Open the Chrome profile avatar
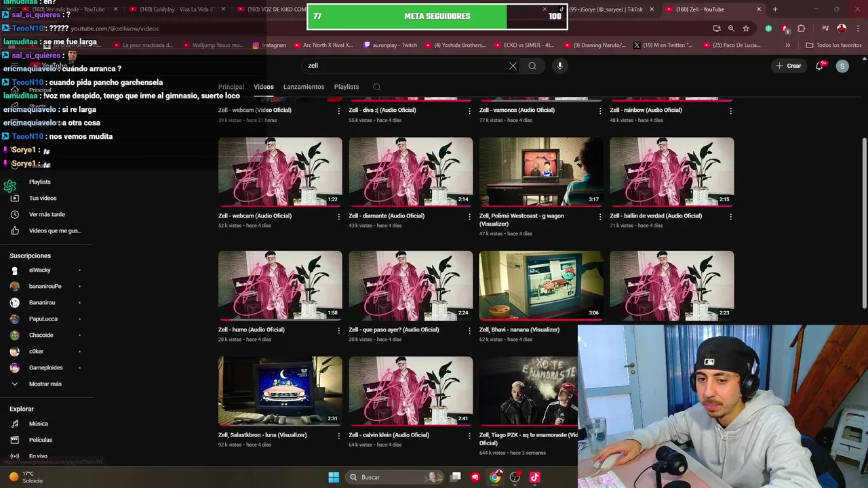The height and width of the screenshot is (488, 868). (x=842, y=28)
